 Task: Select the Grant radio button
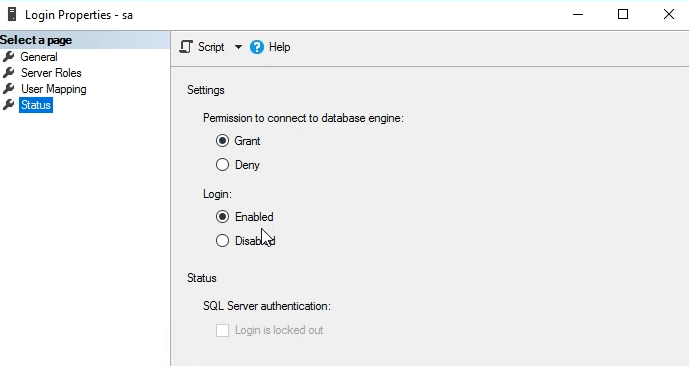222,141
